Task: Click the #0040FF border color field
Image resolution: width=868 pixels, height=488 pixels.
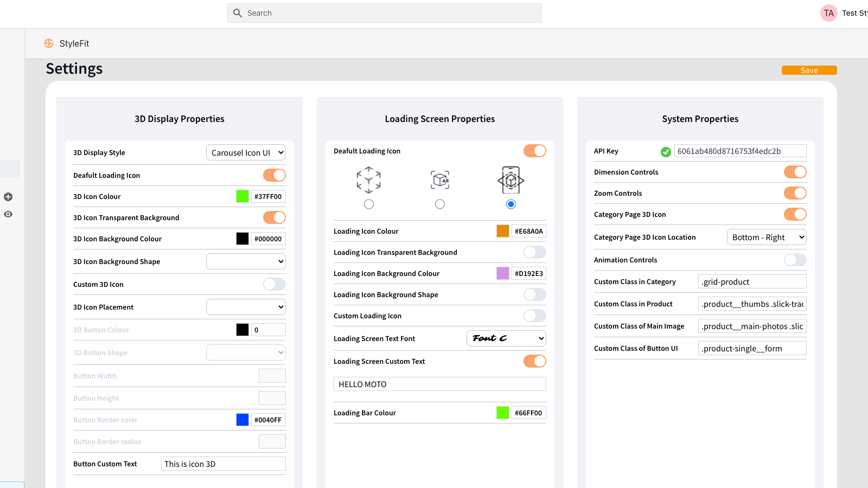Action: pyautogui.click(x=269, y=420)
